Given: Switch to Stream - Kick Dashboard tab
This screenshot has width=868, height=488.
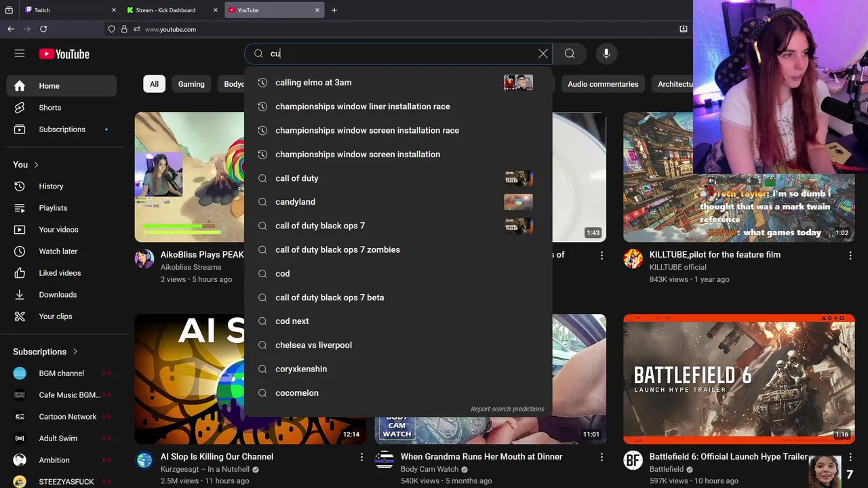Looking at the screenshot, I should tap(172, 10).
